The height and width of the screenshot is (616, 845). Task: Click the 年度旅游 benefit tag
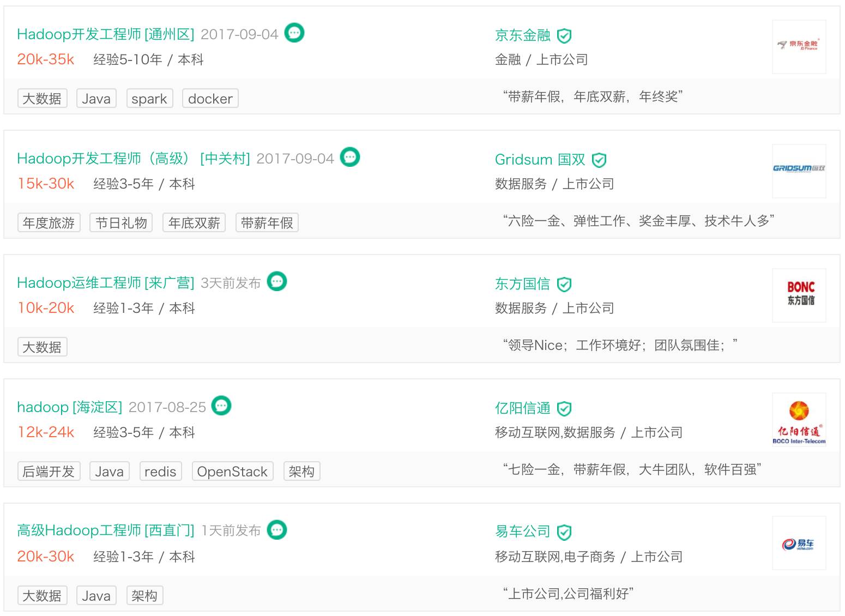[x=49, y=223]
